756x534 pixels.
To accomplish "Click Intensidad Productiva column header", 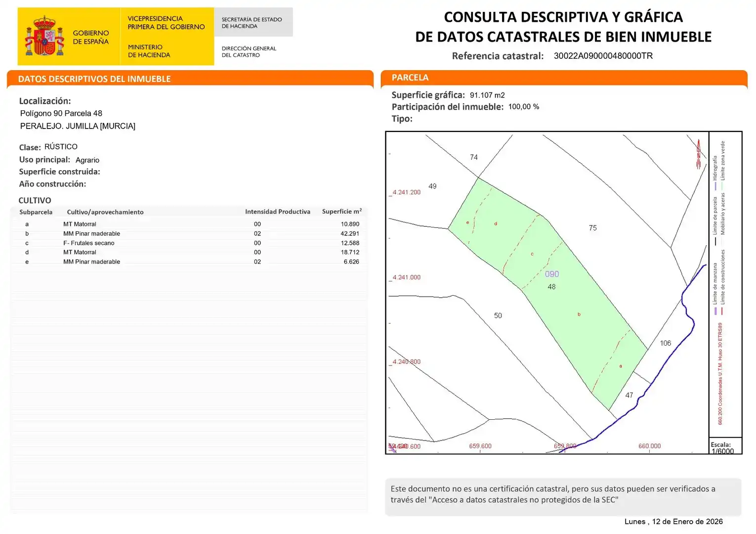I will (x=278, y=212).
